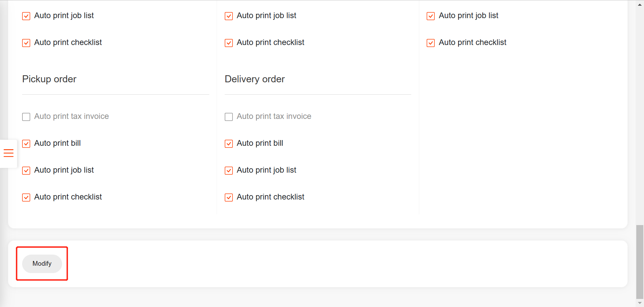Image resolution: width=644 pixels, height=307 pixels.
Task: Disable Auto print checklist under Delivery order
Action: click(229, 197)
